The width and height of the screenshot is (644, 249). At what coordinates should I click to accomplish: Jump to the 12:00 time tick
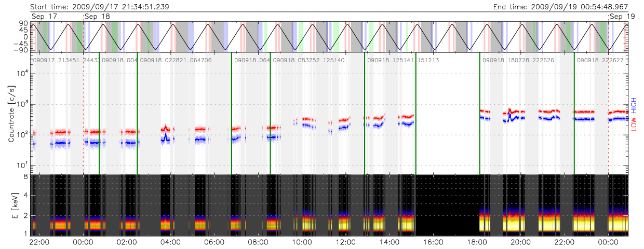click(x=346, y=242)
